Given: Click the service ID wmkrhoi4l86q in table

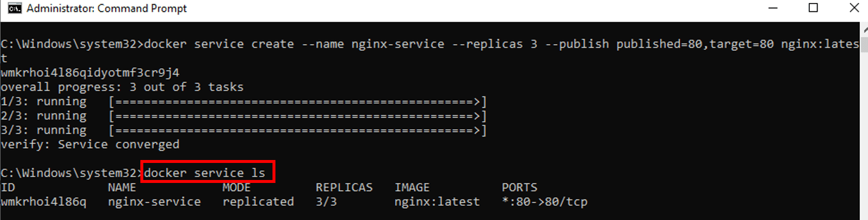Looking at the screenshot, I should (43, 202).
